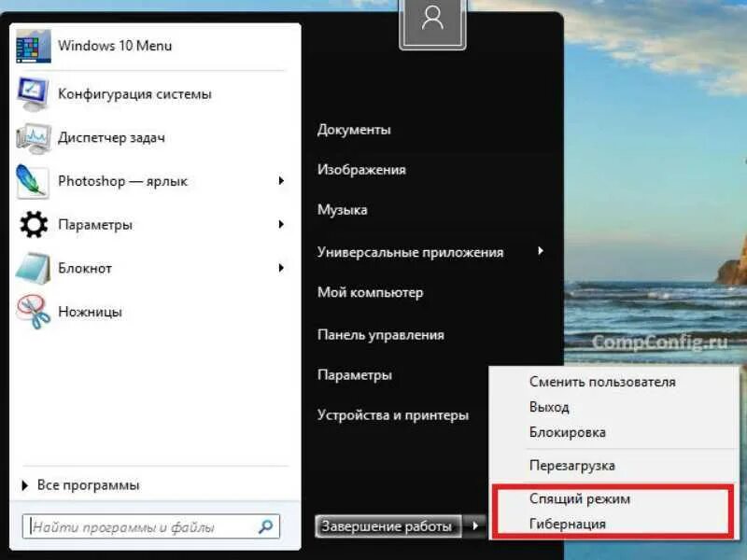Launch the Ножницы scissors icon
This screenshot has height=560, width=747.
point(34,312)
